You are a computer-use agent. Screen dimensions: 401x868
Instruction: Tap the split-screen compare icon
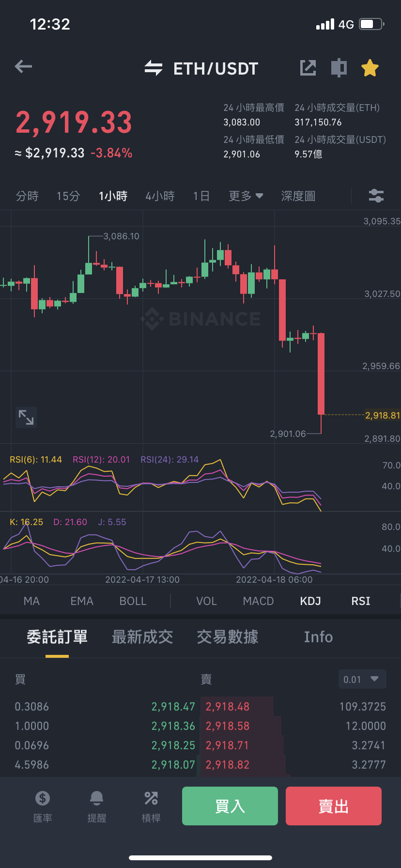point(339,68)
